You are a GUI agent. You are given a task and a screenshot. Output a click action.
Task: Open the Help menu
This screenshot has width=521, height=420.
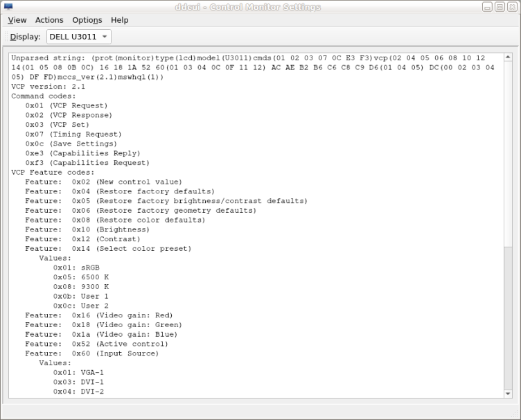pyautogui.click(x=119, y=20)
